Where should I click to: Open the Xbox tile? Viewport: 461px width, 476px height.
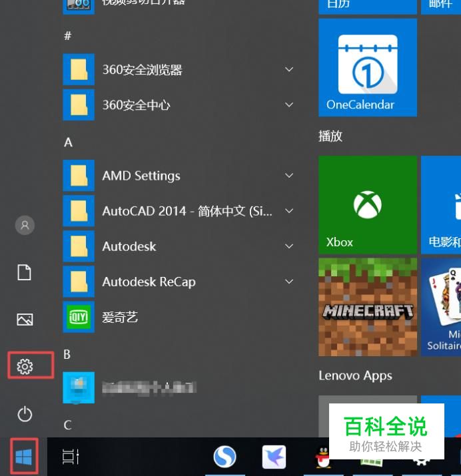point(368,205)
